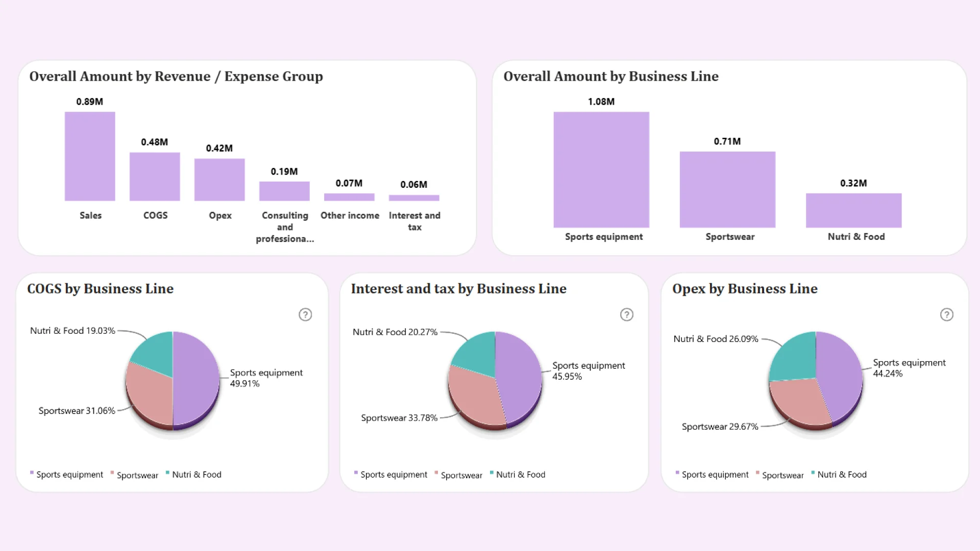The width and height of the screenshot is (980, 551).
Task: Click the Opex bar in Revenue/Expense chart
Action: pos(219,180)
